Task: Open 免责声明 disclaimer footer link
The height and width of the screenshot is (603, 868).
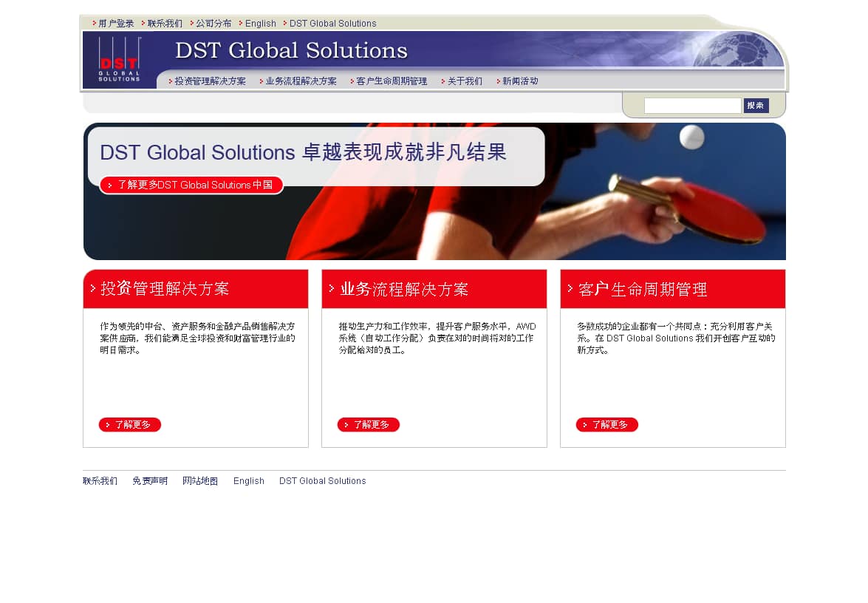Action: click(150, 481)
